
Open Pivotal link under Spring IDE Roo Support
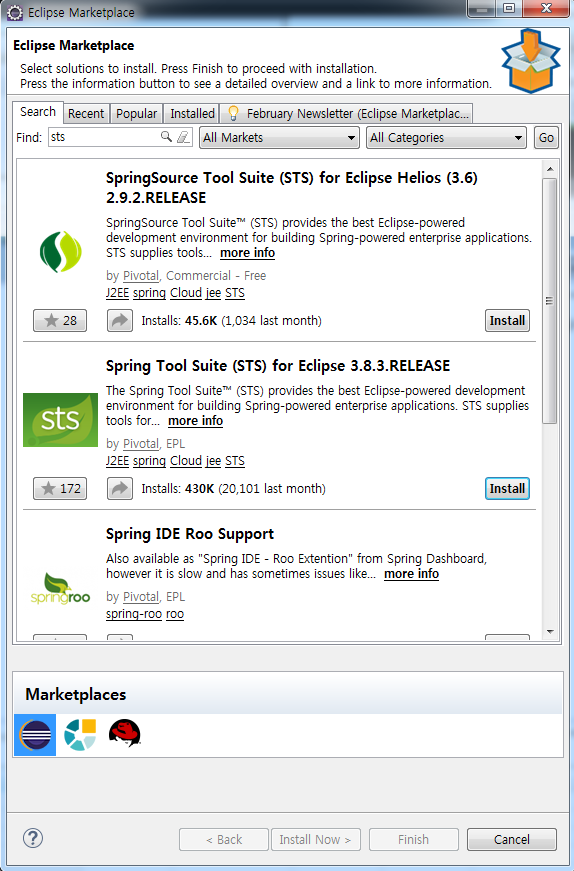tap(141, 597)
